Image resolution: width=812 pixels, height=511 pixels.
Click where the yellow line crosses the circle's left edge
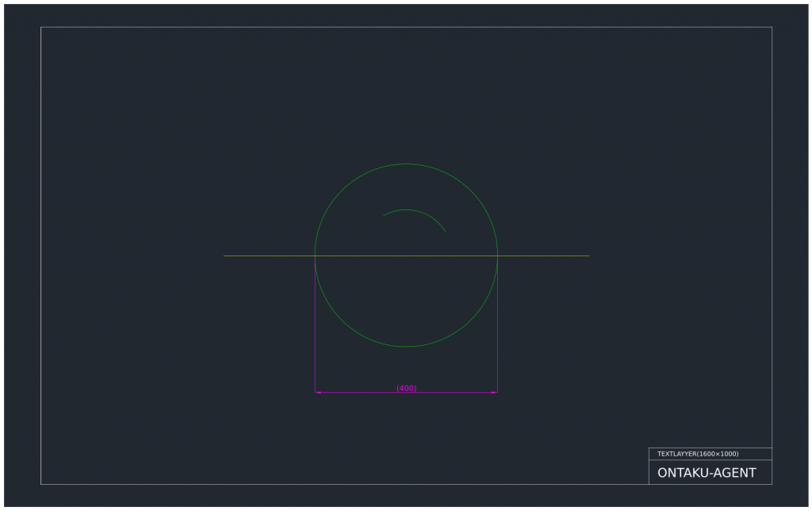point(315,255)
